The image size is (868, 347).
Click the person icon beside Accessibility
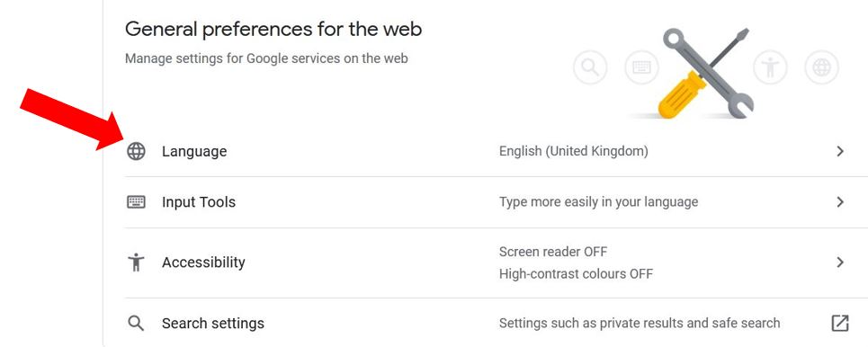(x=136, y=262)
